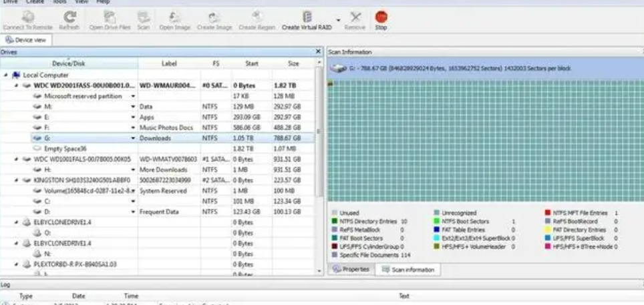The image size is (644, 305).
Task: Click the Refresh toolbar icon
Action: pos(69,17)
